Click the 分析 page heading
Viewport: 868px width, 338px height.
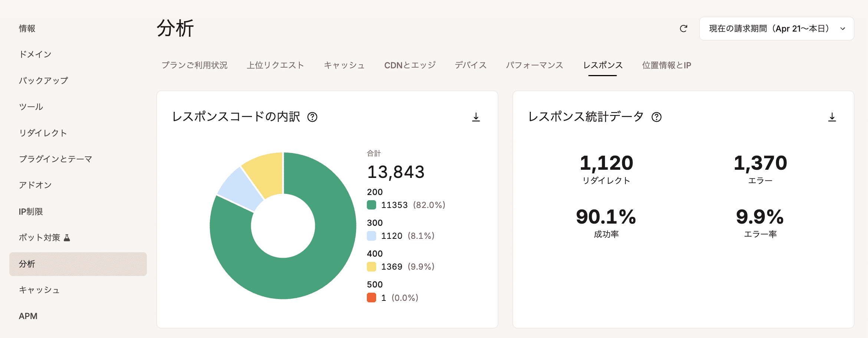click(175, 28)
